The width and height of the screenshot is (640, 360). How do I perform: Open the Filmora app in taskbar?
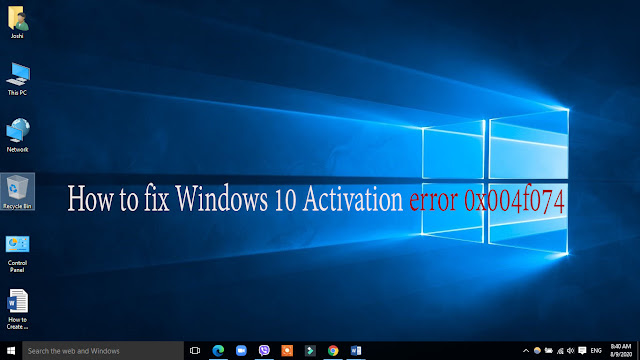point(310,351)
